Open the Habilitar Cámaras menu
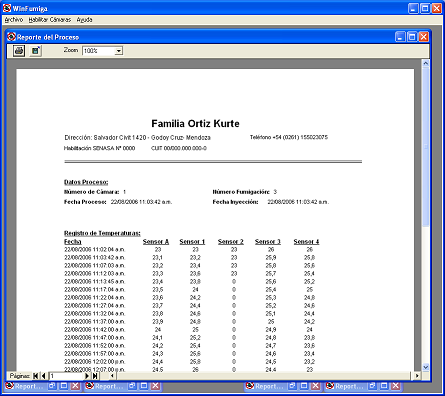The width and height of the screenshot is (445, 396). coord(50,20)
